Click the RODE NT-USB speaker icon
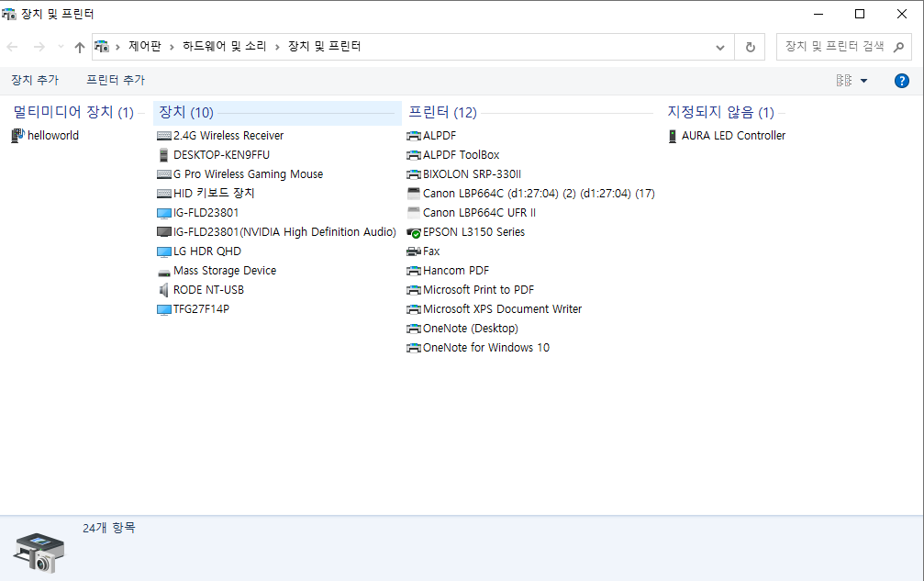The width and height of the screenshot is (924, 581). click(164, 290)
